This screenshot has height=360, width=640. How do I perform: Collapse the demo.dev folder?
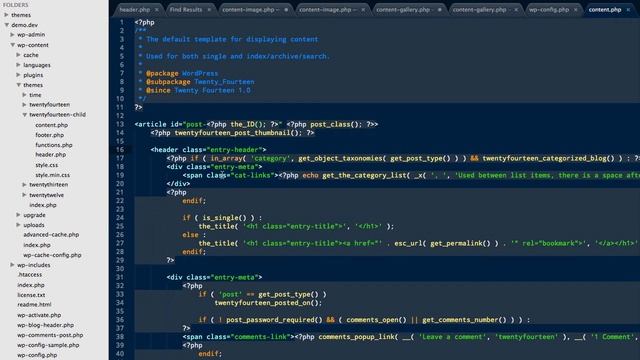coord(6,25)
